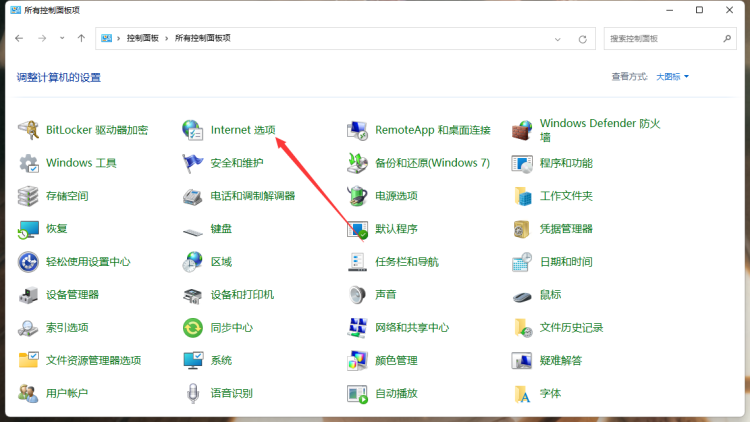Open the 凭据管理器 safe icon
Image resolution: width=750 pixels, height=422 pixels.
pos(522,229)
